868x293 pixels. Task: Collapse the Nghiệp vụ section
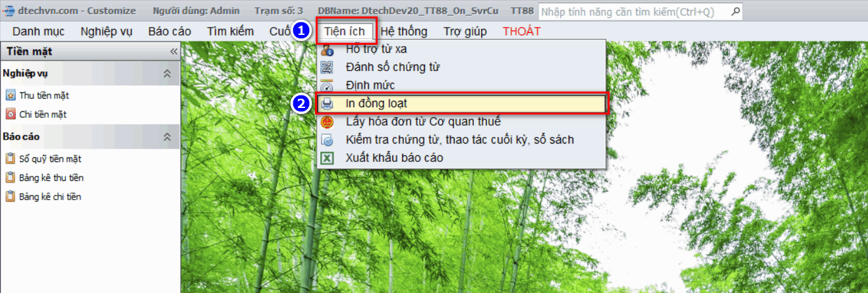[x=167, y=74]
